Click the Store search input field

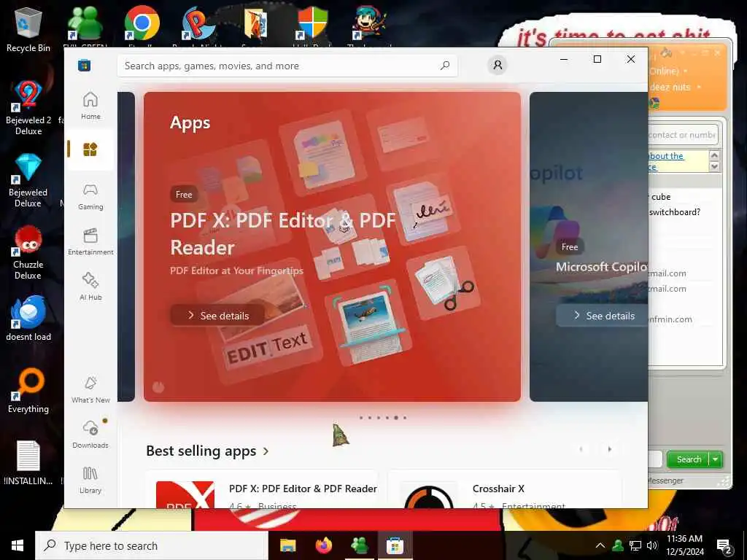coord(287,66)
